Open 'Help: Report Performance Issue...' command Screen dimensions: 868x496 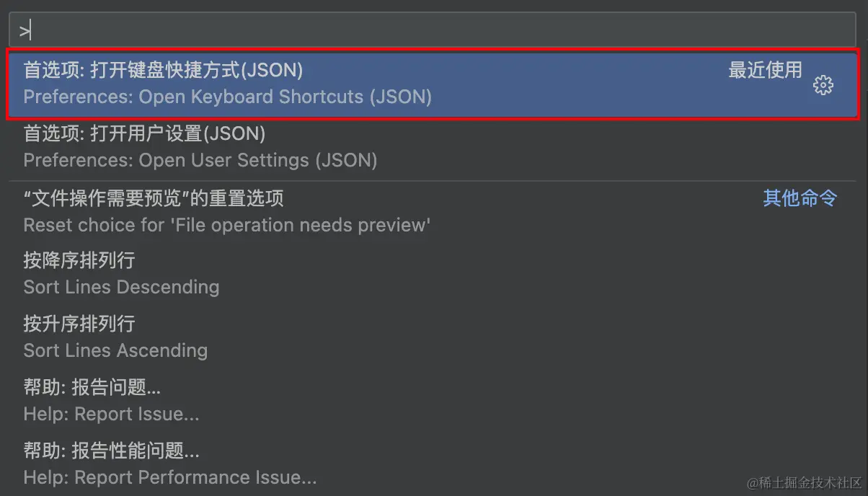(170, 477)
